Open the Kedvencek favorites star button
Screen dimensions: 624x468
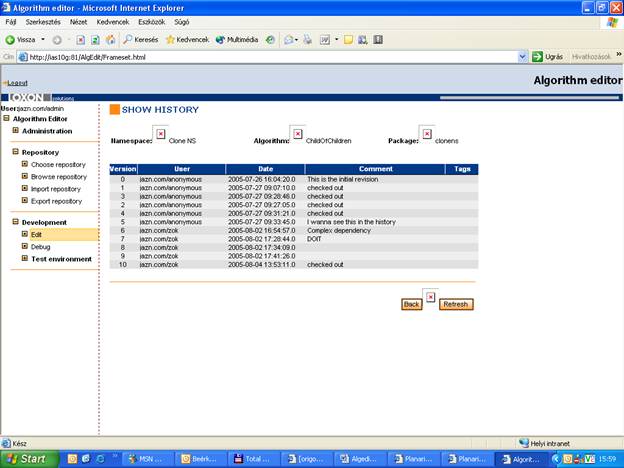(x=187, y=40)
